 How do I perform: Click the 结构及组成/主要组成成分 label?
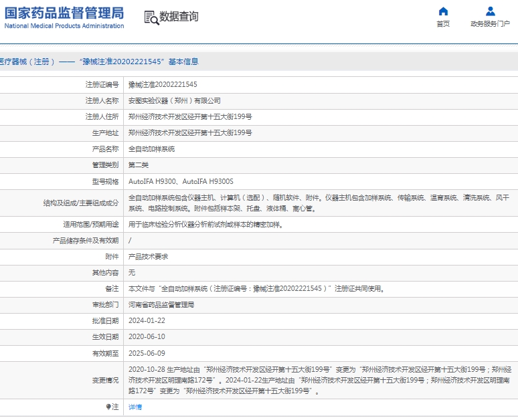tap(81, 203)
